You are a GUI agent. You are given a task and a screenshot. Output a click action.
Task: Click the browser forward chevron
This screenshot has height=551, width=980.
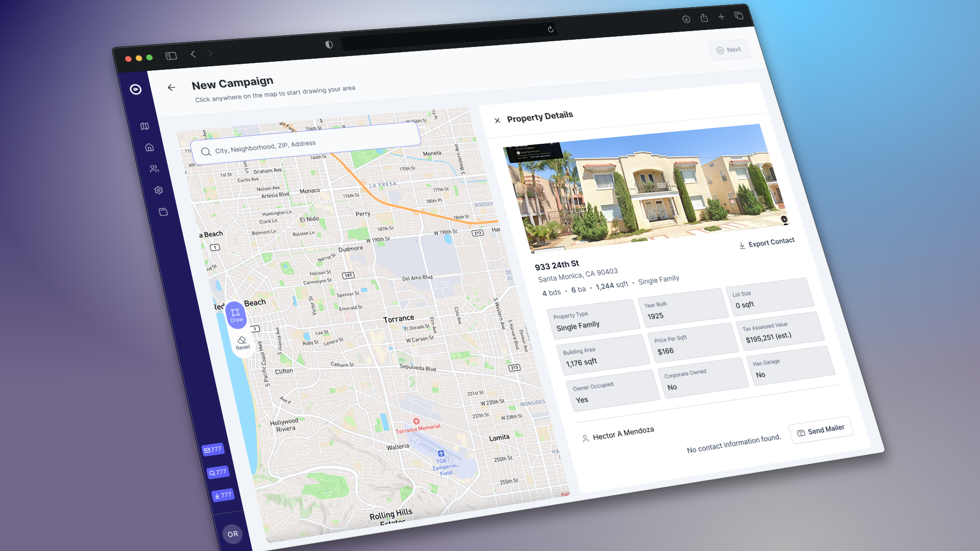[x=210, y=53]
